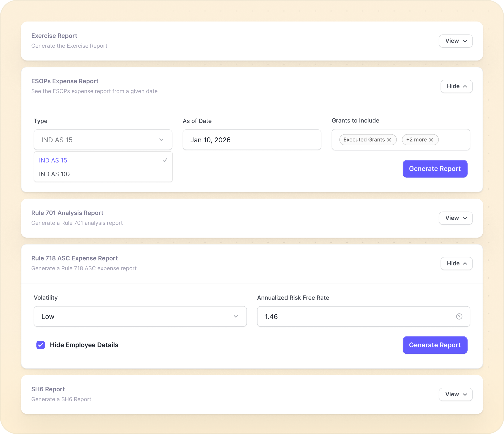Collapse the ESOPs Expense Report section
Image resolution: width=504 pixels, height=434 pixels.
(x=456, y=86)
